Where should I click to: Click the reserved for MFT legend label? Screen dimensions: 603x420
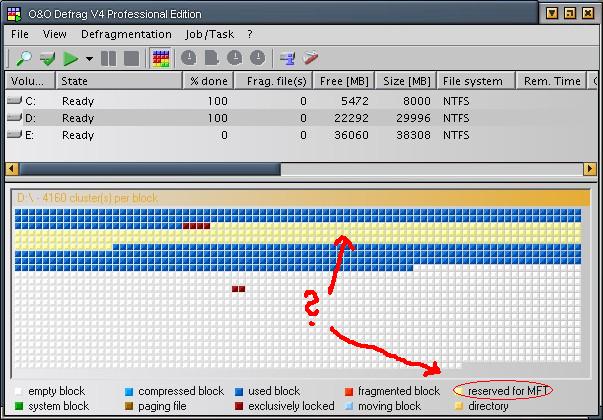[508, 391]
